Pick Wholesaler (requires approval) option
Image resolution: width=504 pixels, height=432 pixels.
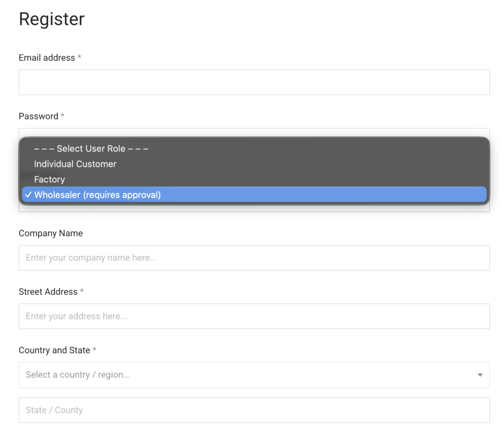[97, 195]
